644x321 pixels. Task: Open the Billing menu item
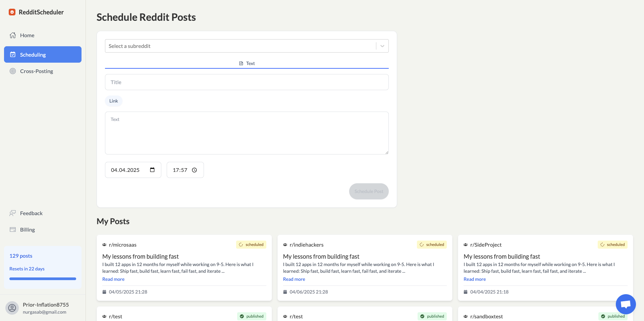[x=43, y=230]
